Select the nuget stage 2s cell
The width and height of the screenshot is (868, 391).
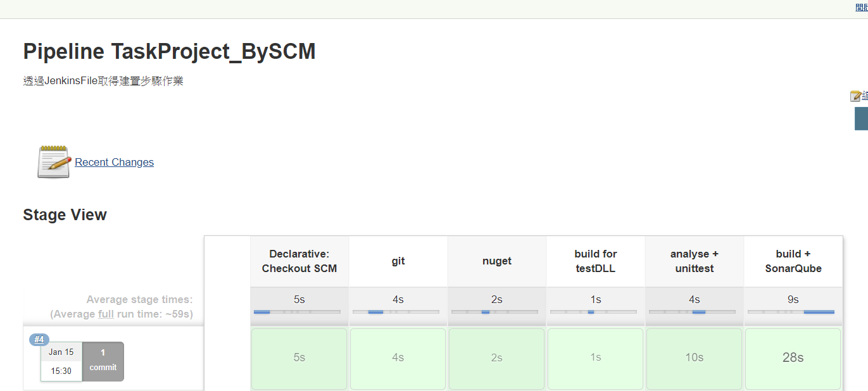pyautogui.click(x=497, y=358)
